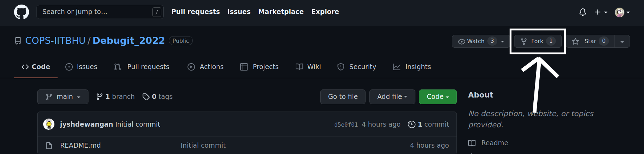Select the Code tab
The image size is (644, 154).
point(36,67)
